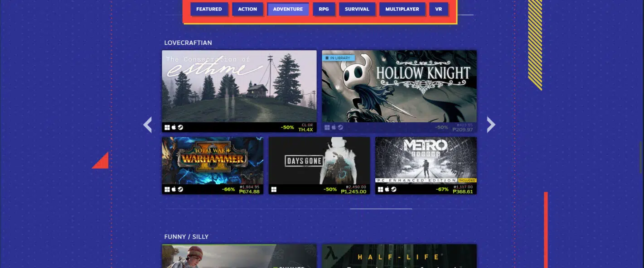Open the Conservation of esthme game capsule
The height and width of the screenshot is (268, 644).
click(x=239, y=91)
